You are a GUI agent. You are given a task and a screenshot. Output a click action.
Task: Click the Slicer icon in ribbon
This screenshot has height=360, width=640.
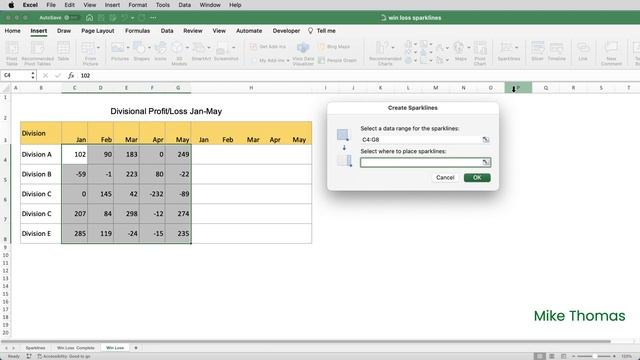coord(537,51)
